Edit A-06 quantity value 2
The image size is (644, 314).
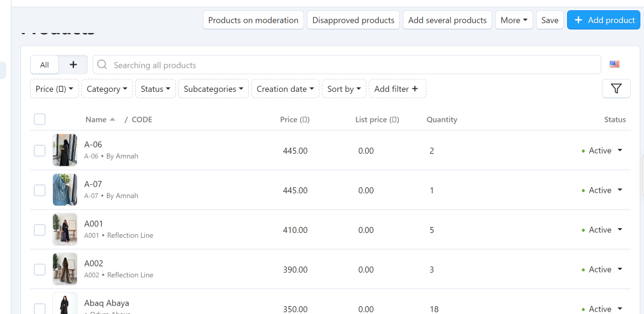pyautogui.click(x=432, y=151)
